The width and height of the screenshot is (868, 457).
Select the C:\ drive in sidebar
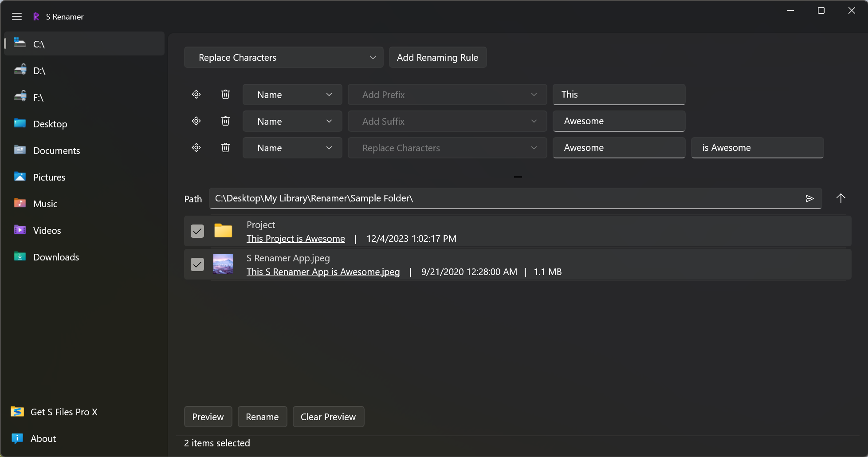pyautogui.click(x=84, y=43)
